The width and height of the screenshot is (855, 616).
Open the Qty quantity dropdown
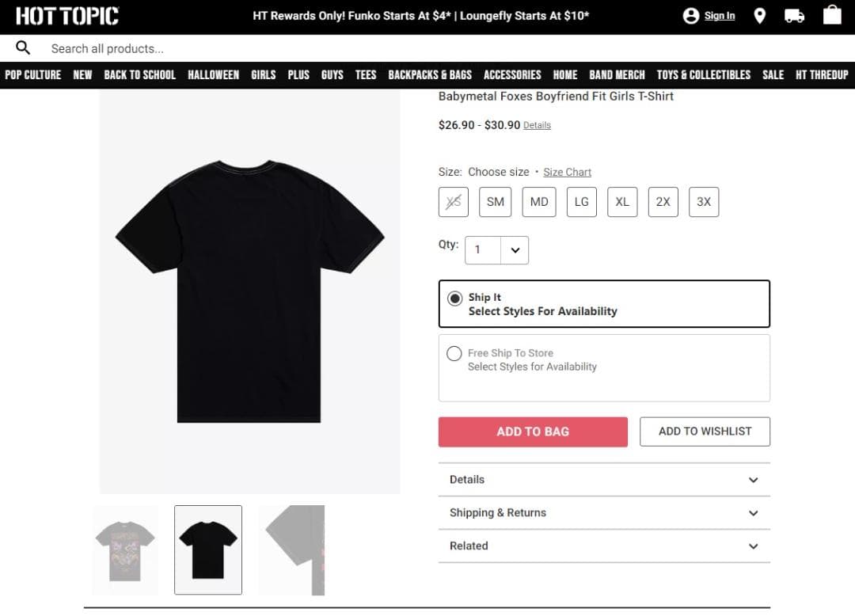point(515,250)
